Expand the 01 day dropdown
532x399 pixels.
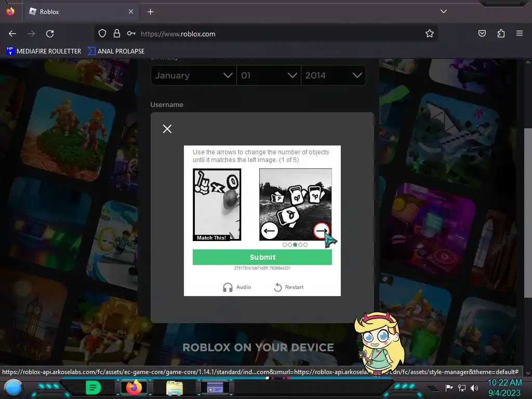(x=269, y=75)
